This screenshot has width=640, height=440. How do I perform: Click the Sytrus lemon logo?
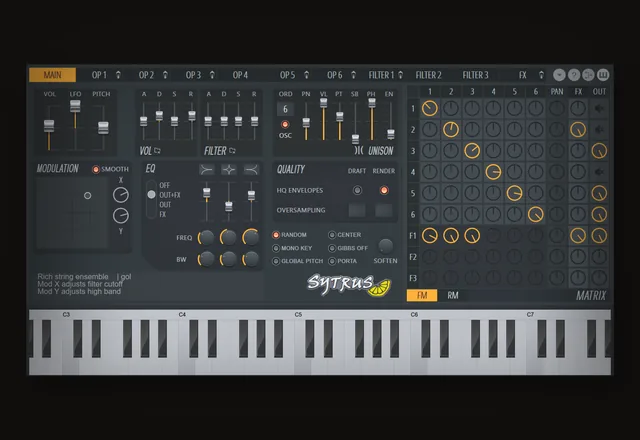point(349,284)
